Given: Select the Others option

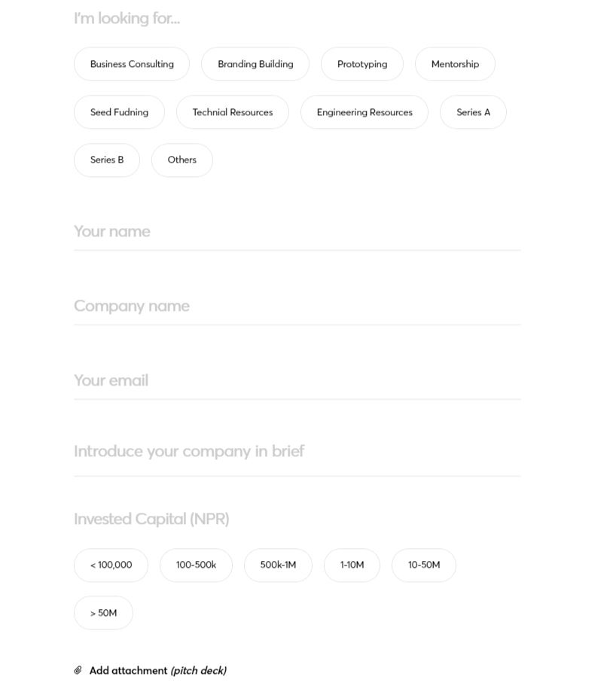Looking at the screenshot, I should click(x=182, y=160).
